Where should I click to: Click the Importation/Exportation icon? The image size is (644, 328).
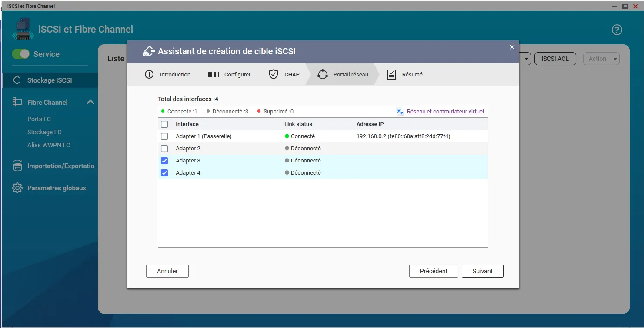tap(17, 166)
